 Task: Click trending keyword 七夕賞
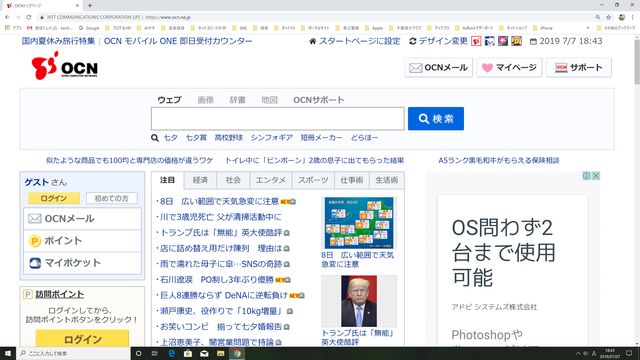[196, 138]
